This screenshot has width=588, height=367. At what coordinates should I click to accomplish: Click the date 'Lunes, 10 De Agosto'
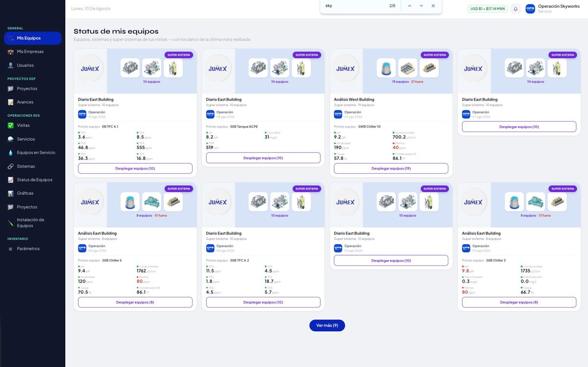(x=91, y=9)
